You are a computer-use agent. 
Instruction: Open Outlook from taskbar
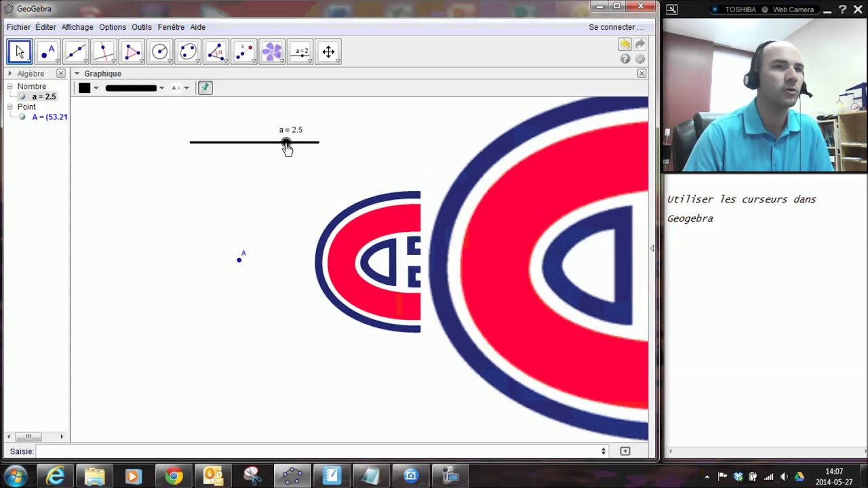pos(212,476)
